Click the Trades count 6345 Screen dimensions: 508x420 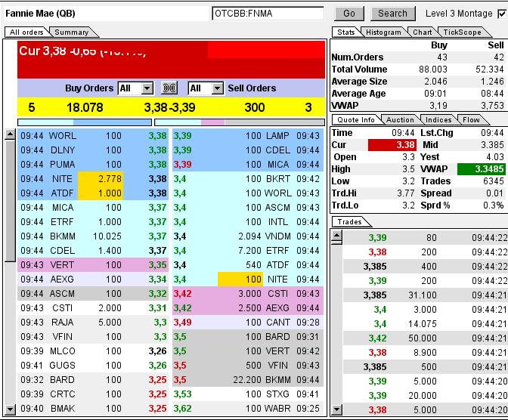[x=494, y=181]
